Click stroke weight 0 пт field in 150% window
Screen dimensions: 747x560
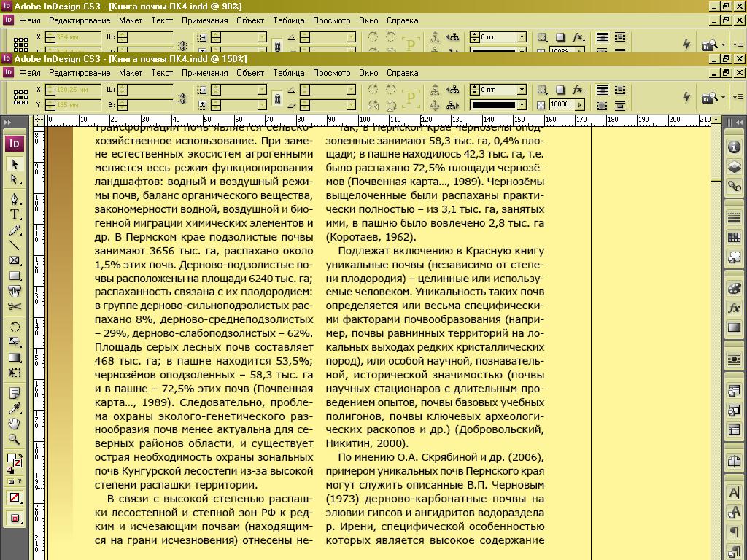tap(498, 89)
